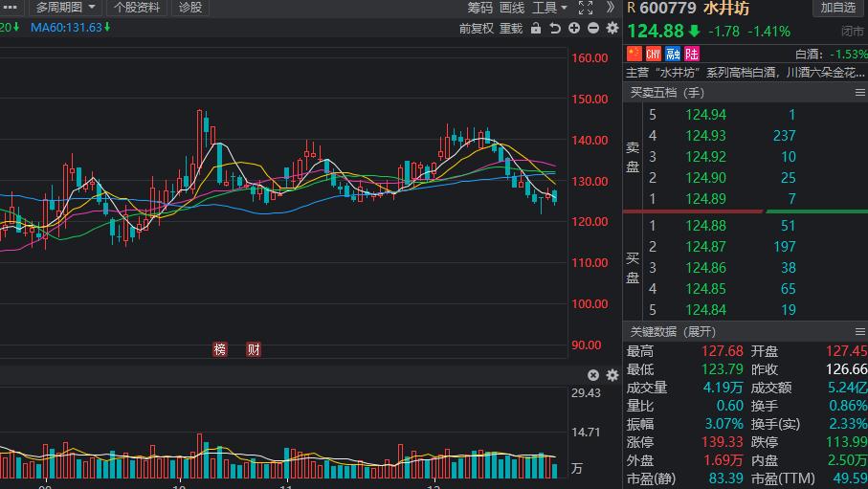Screen dimensions: 868x489
Task: Undo with the back arrow icon
Action: [x=555, y=29]
